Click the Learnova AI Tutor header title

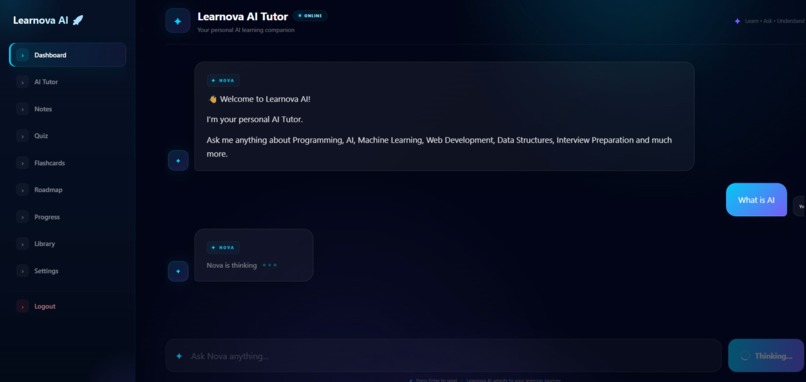(x=243, y=16)
